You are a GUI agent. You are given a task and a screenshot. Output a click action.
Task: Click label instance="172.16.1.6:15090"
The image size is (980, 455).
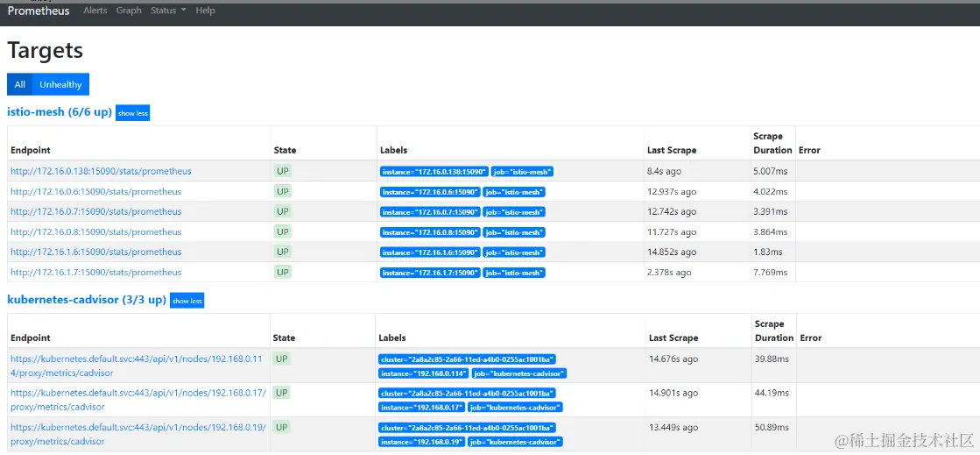coord(430,252)
